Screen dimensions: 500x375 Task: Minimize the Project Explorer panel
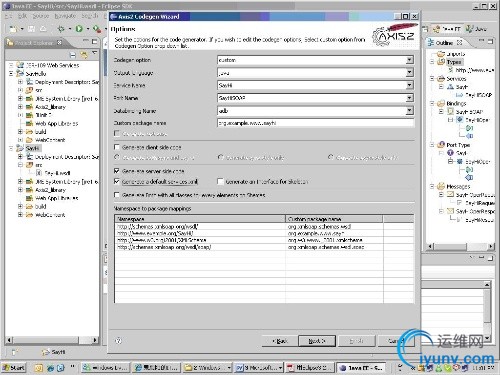click(86, 41)
